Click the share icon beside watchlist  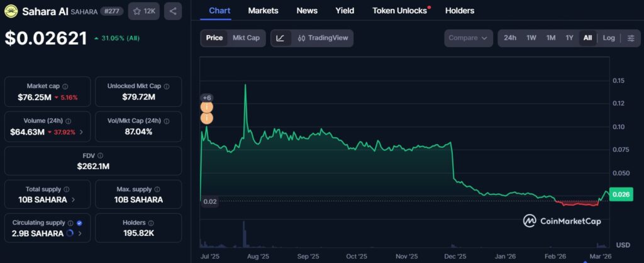[x=173, y=11]
